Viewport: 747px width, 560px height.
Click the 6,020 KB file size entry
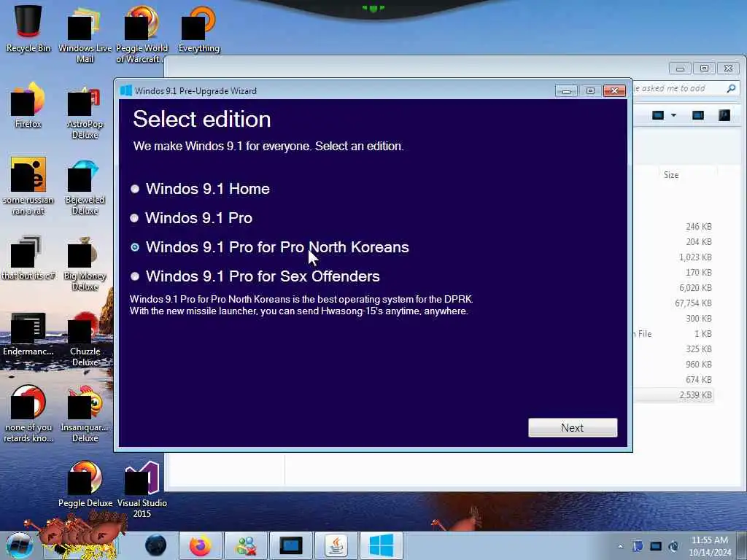695,287
